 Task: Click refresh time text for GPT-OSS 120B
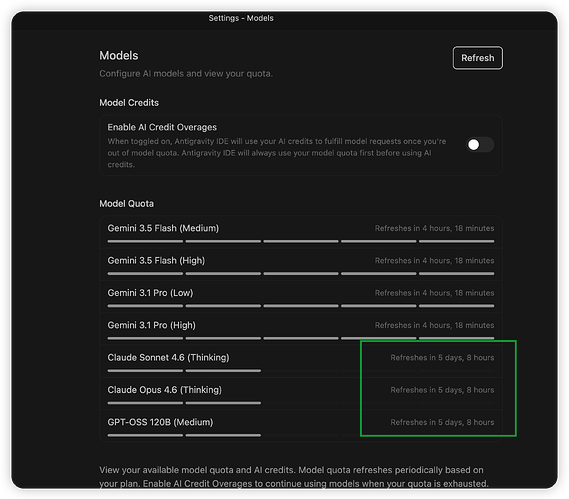442,422
